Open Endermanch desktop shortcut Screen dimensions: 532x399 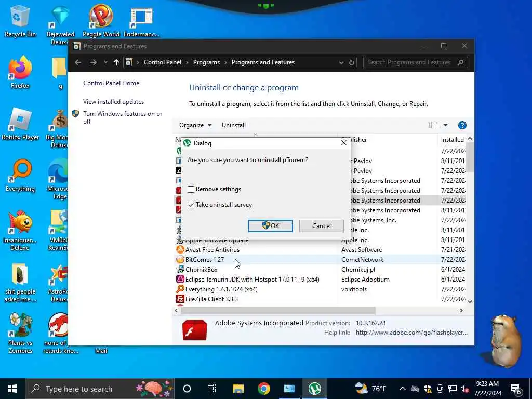[141, 21]
